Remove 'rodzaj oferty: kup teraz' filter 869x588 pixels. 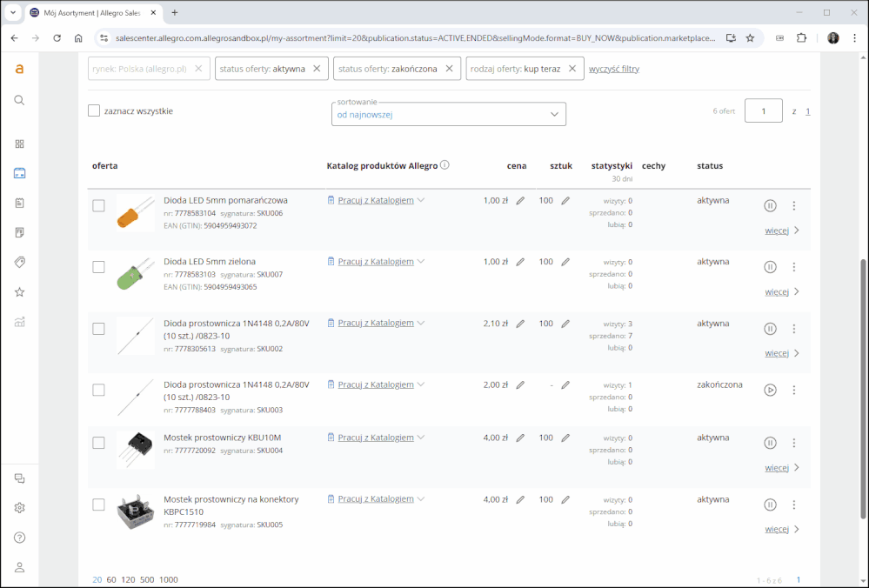coord(572,69)
